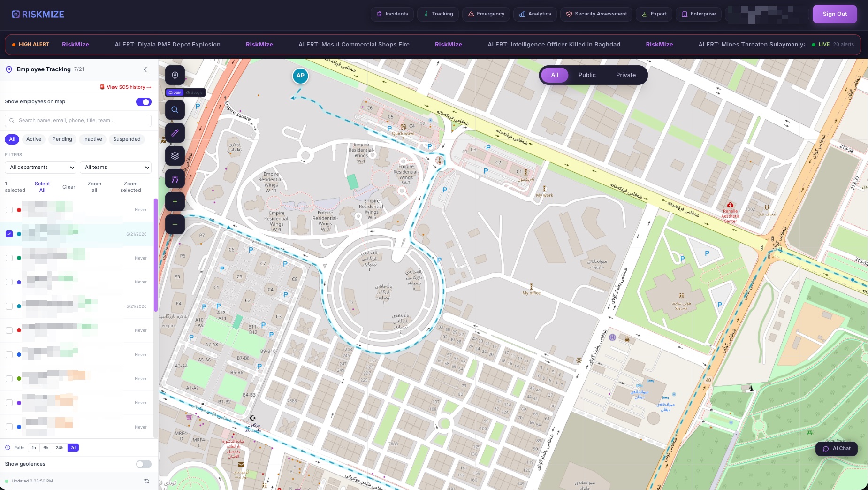868x490 pixels.
Task: Click the Employee Tracking pin icon
Action: pos(8,69)
